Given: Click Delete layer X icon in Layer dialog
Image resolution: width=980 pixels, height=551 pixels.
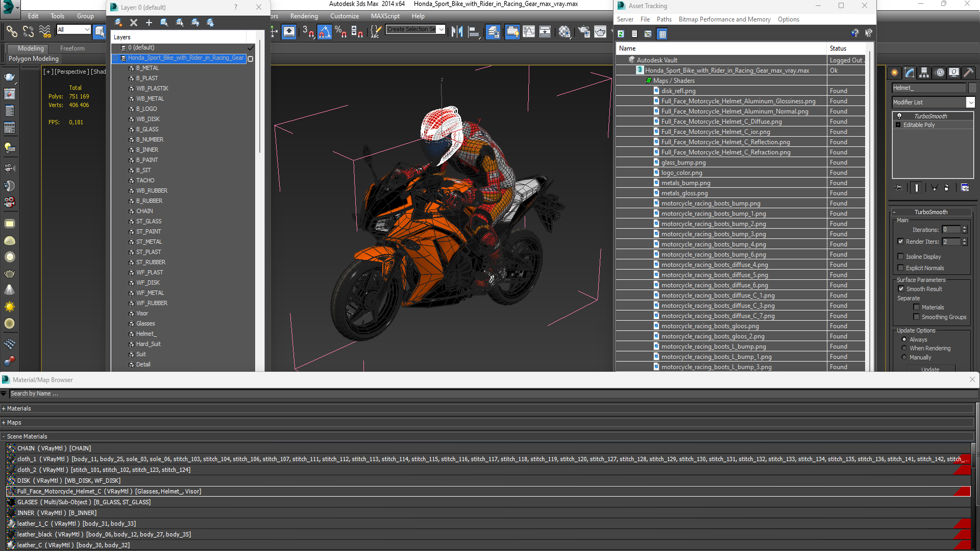Looking at the screenshot, I should (134, 22).
